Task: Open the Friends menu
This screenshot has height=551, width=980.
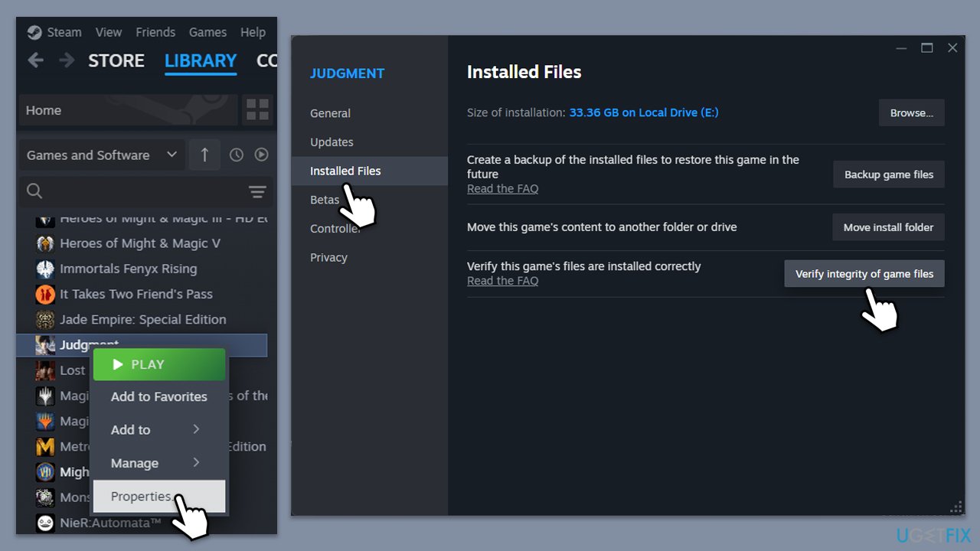Action: point(155,32)
